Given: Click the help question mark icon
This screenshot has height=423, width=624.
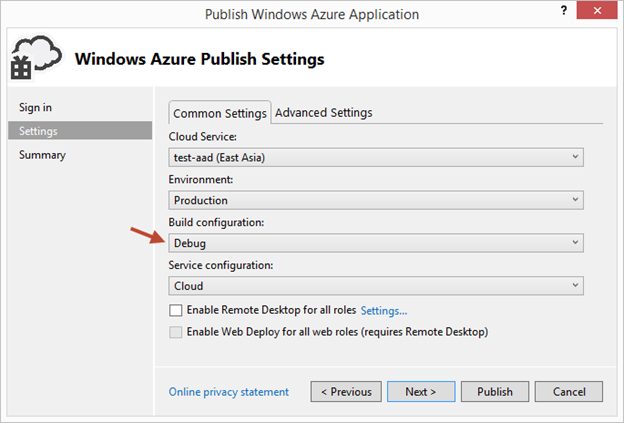Looking at the screenshot, I should (x=564, y=10).
